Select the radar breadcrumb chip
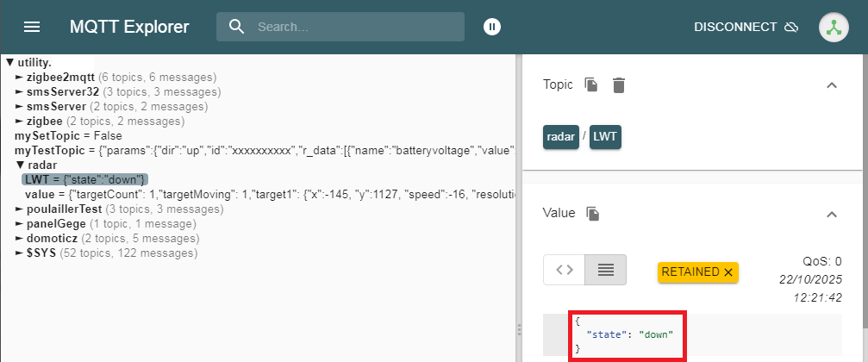Viewport: 868px width, 362px height. click(x=560, y=137)
